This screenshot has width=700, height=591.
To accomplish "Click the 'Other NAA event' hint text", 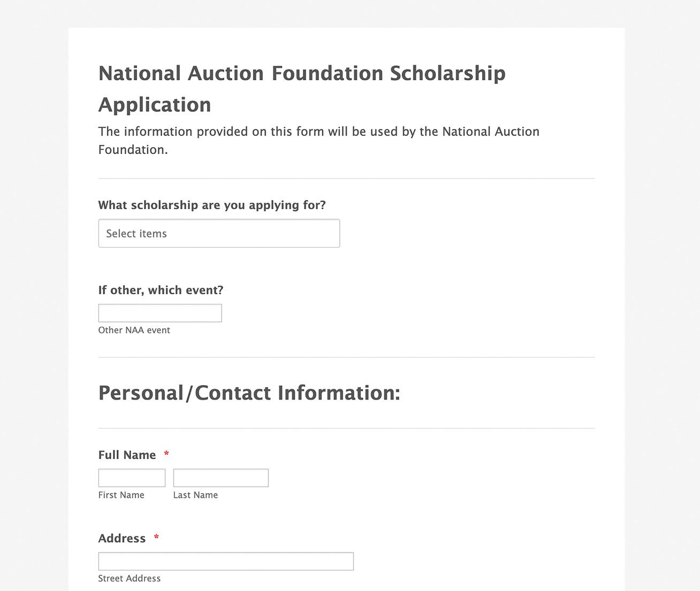I will (134, 331).
